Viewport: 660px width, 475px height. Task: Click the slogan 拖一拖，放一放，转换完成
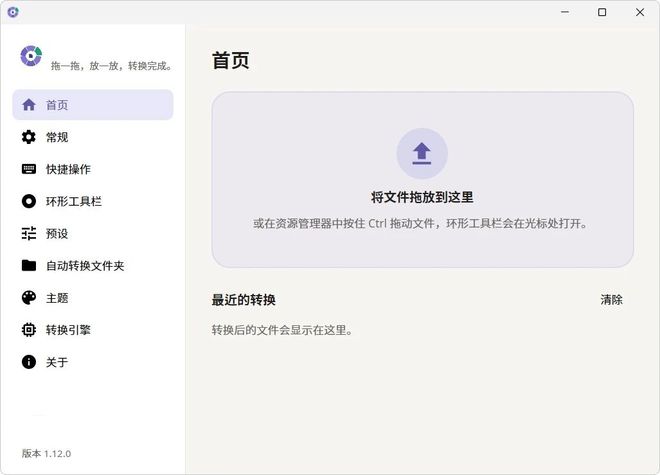click(112, 66)
